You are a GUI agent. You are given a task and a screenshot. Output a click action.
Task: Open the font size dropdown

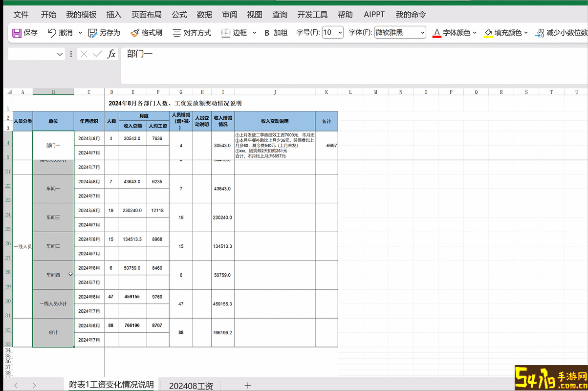click(x=339, y=33)
